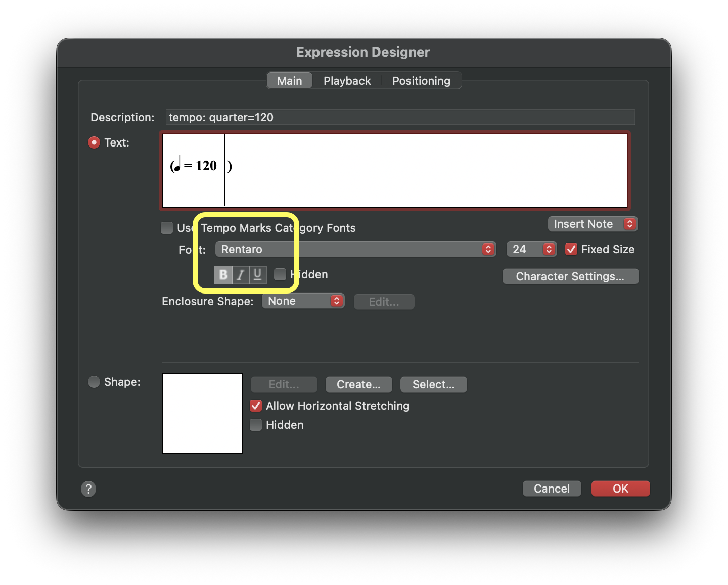Toggle Underline text style button

[258, 275]
